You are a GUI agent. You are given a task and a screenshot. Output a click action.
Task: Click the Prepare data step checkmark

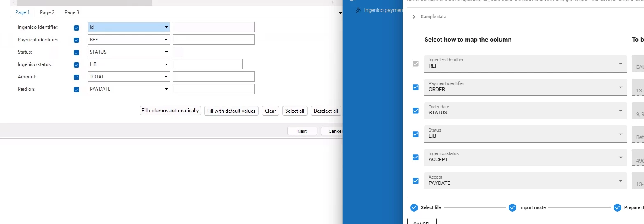coord(617,207)
